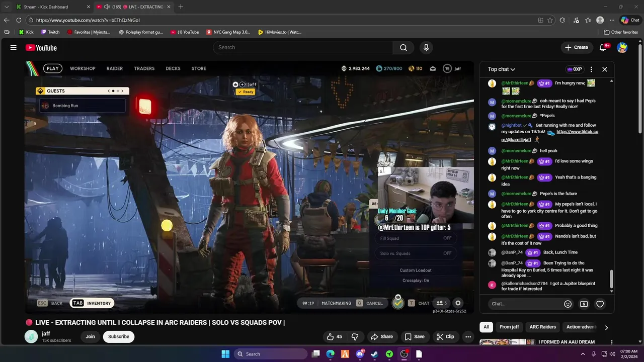
Task: Click the Join membership button
Action: click(x=90, y=337)
